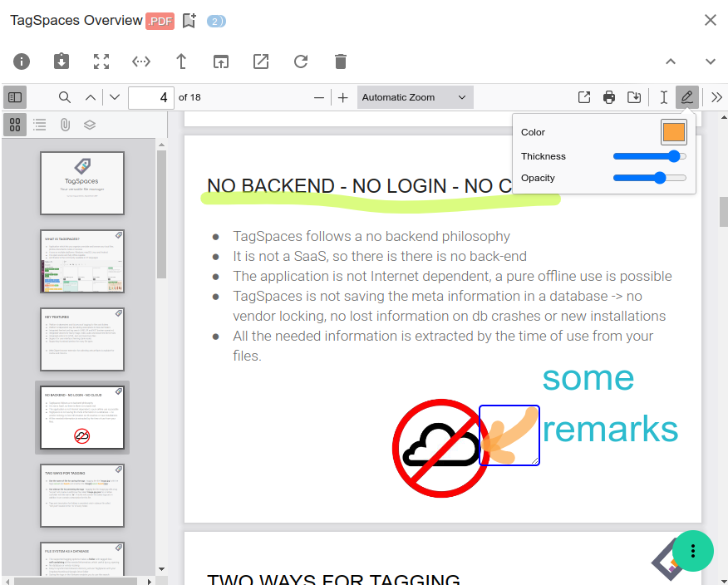Expand more tools with the double-chevron

[x=716, y=97]
